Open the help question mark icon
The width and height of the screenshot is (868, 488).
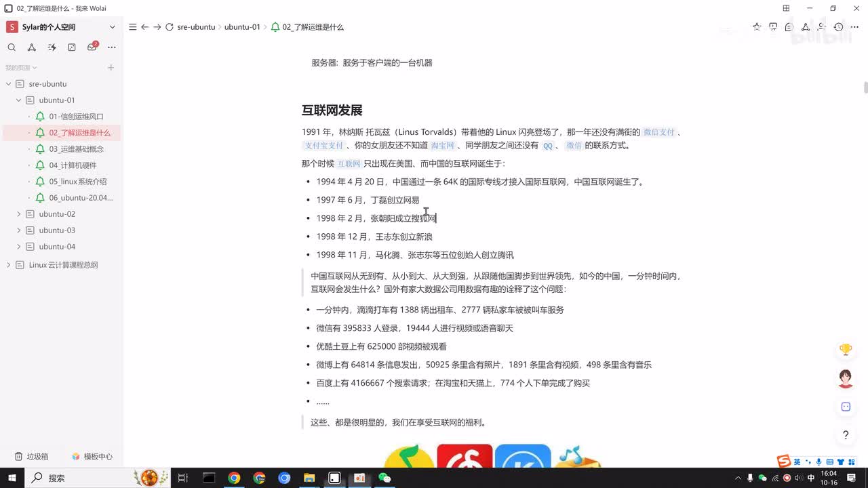coord(846,435)
